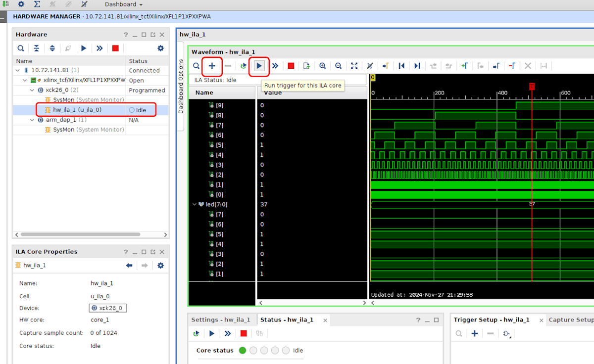Viewport: 594px width, 364px height.
Task: Search in the Hardware panel toolbar
Action: coord(21,48)
